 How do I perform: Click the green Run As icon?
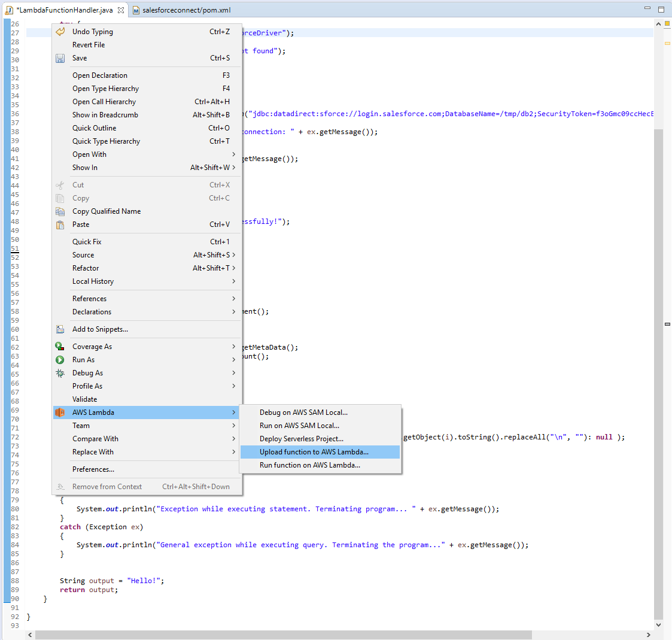(60, 360)
